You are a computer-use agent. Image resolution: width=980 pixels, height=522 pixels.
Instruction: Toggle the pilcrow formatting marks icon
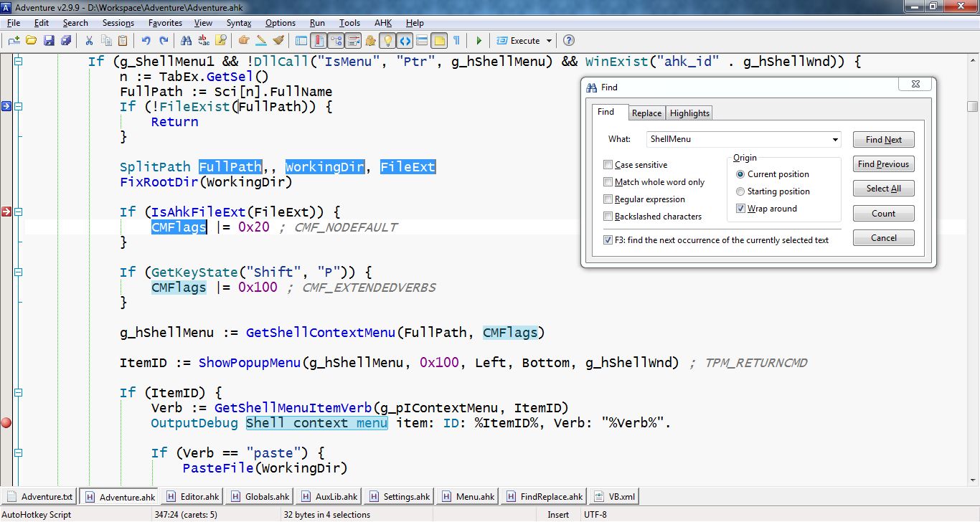pos(456,41)
